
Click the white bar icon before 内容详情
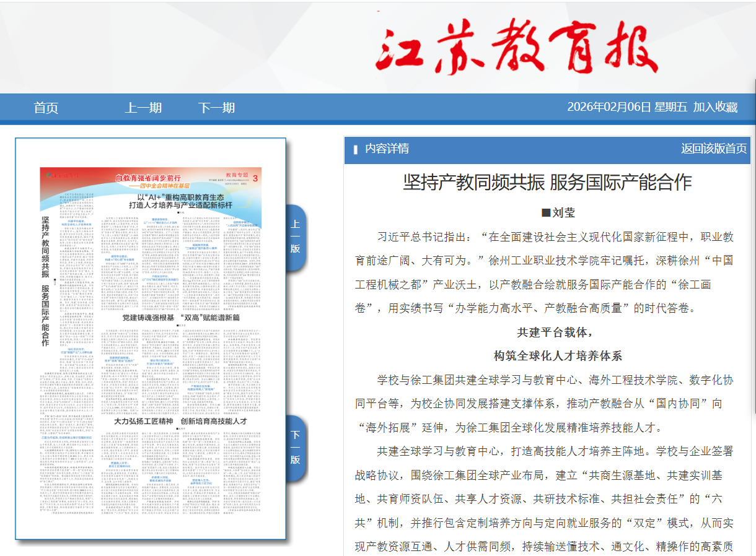[355, 149]
